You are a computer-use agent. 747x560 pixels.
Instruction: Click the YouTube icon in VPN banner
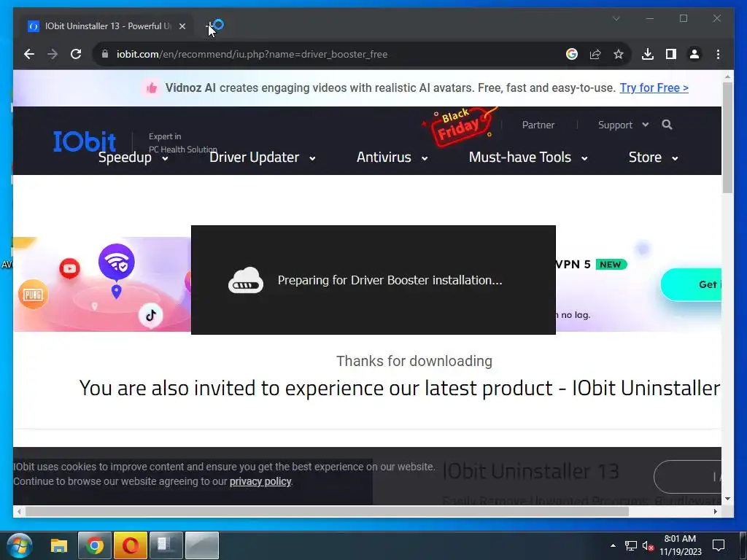[x=69, y=268]
